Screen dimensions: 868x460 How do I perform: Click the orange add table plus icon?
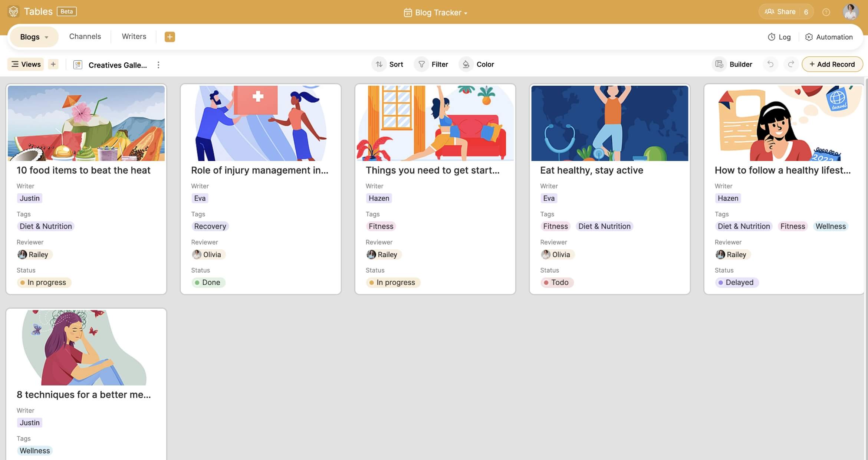click(x=170, y=37)
